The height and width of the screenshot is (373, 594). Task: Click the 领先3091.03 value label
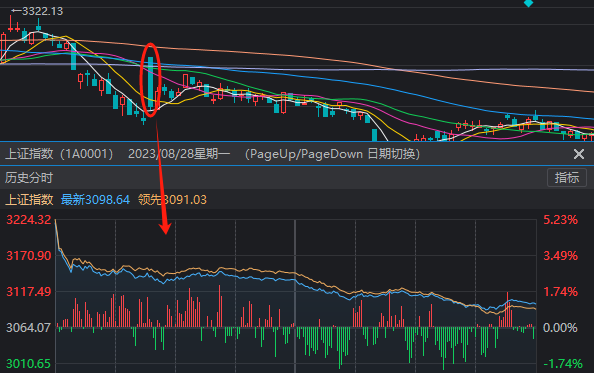[172, 200]
